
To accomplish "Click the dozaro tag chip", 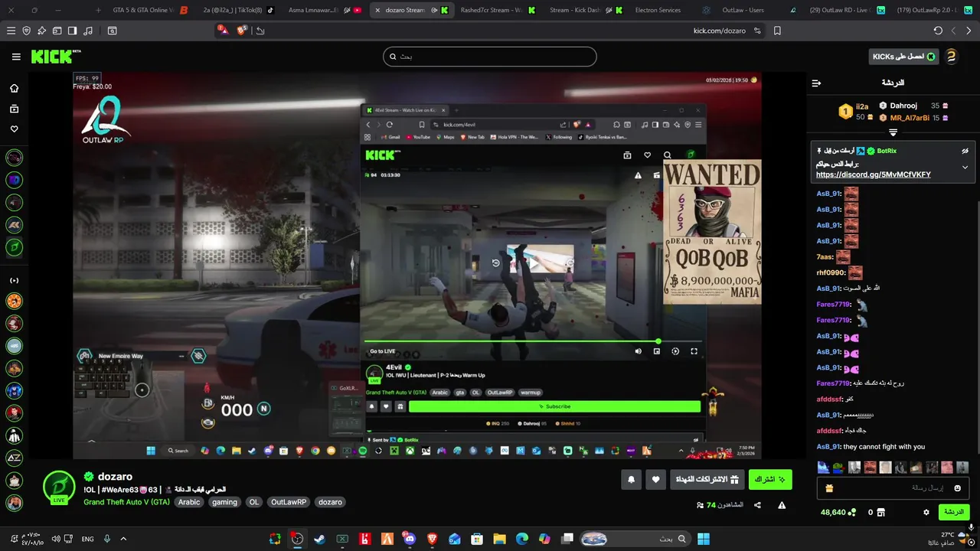I will (330, 502).
